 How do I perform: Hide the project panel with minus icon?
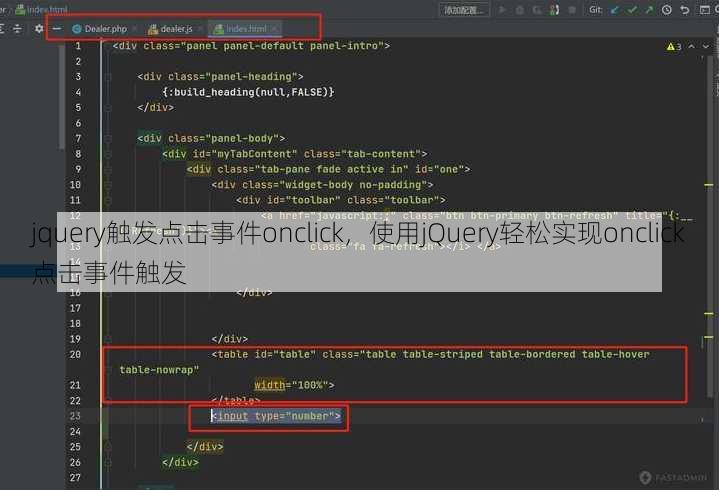pyautogui.click(x=57, y=29)
